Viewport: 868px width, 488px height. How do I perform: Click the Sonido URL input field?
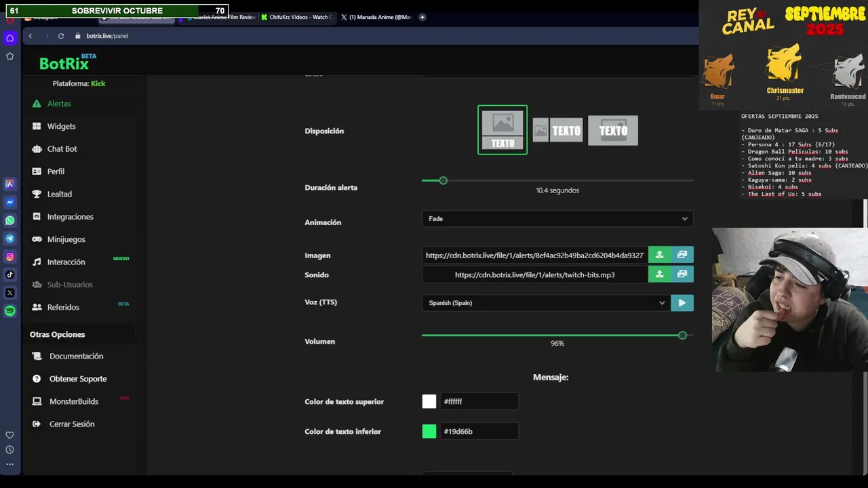click(x=534, y=274)
